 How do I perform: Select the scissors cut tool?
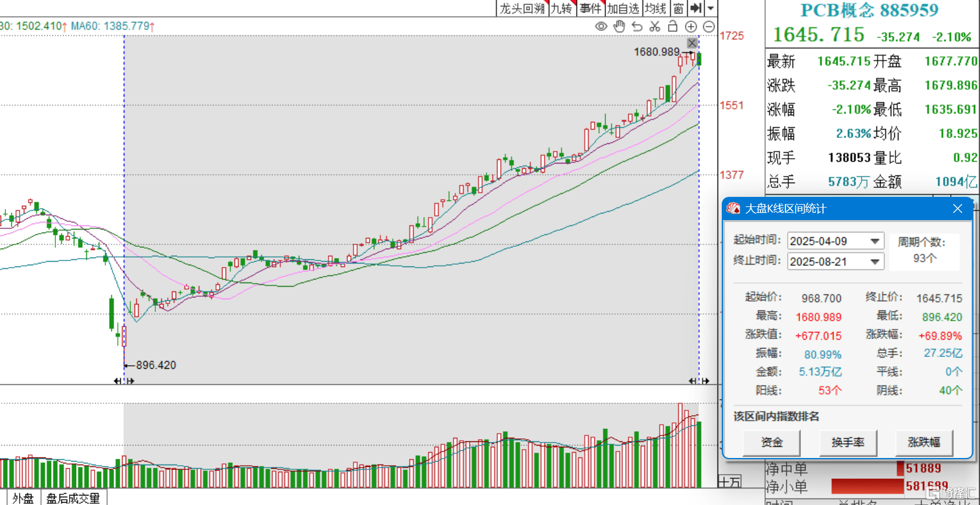655,26
